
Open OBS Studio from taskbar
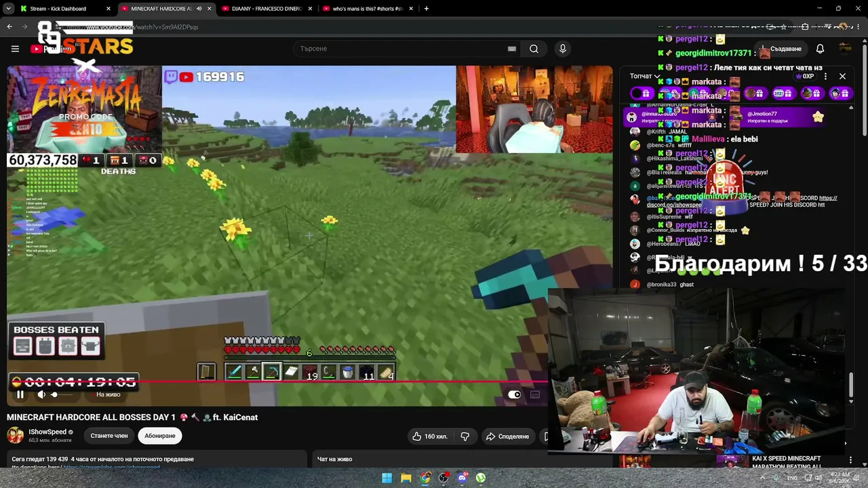click(x=443, y=478)
